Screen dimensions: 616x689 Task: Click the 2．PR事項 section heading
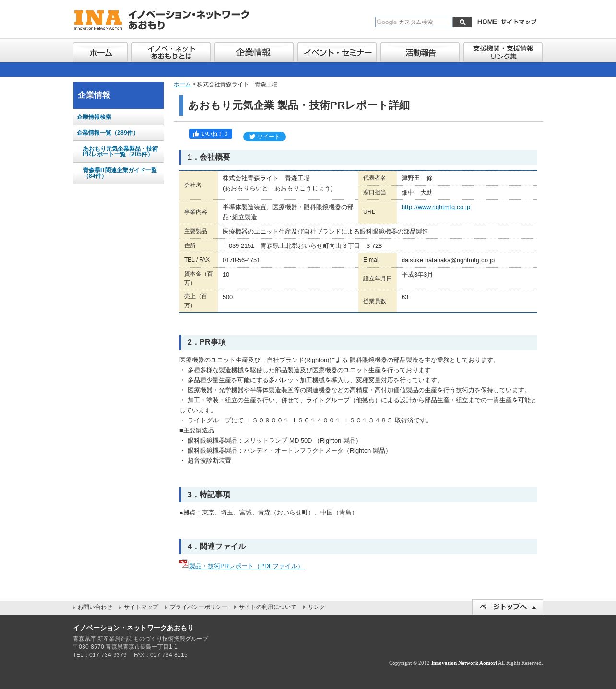(358, 342)
